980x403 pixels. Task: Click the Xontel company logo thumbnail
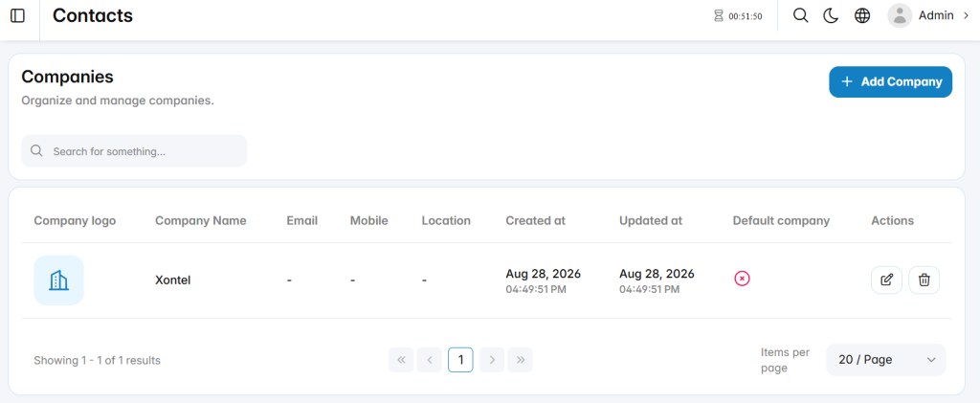pyautogui.click(x=58, y=280)
